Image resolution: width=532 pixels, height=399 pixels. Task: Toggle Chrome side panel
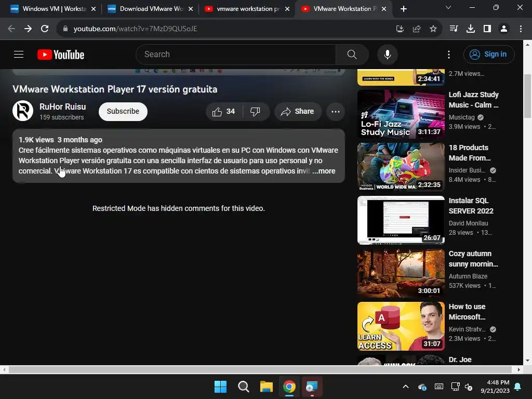pyautogui.click(x=487, y=29)
